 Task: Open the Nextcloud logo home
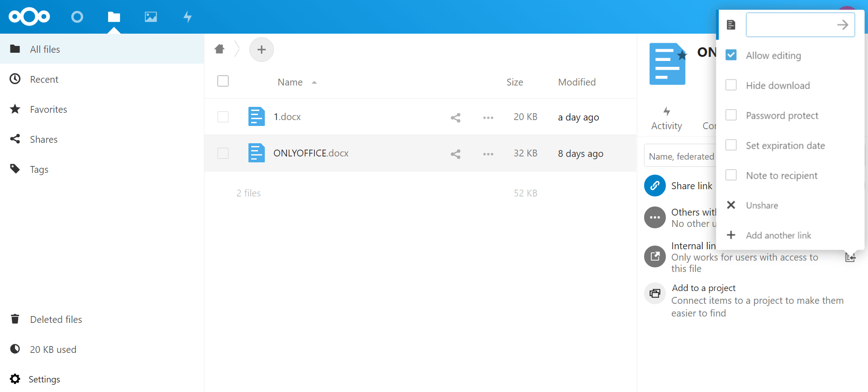click(30, 17)
